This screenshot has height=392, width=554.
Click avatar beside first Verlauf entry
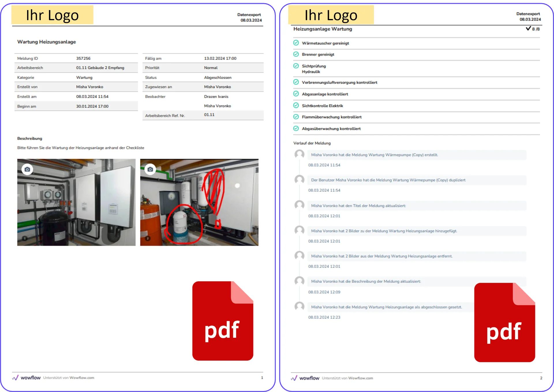[299, 154]
